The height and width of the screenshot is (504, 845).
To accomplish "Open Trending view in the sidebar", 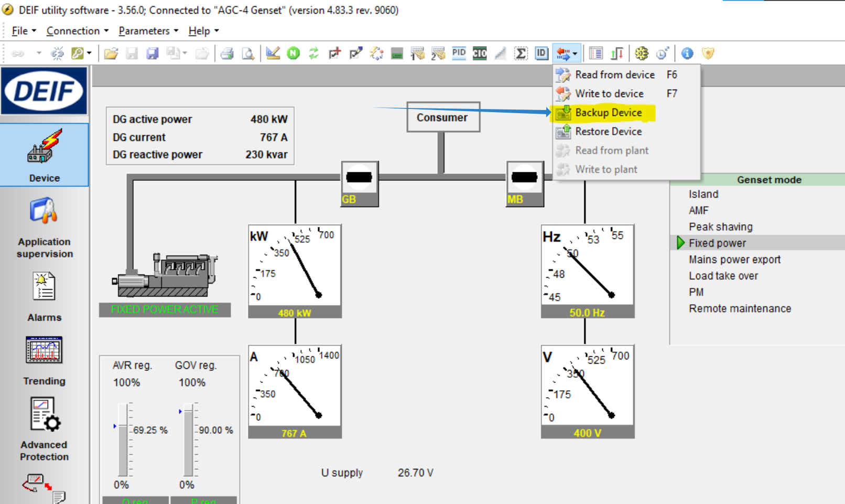I will 44,361.
